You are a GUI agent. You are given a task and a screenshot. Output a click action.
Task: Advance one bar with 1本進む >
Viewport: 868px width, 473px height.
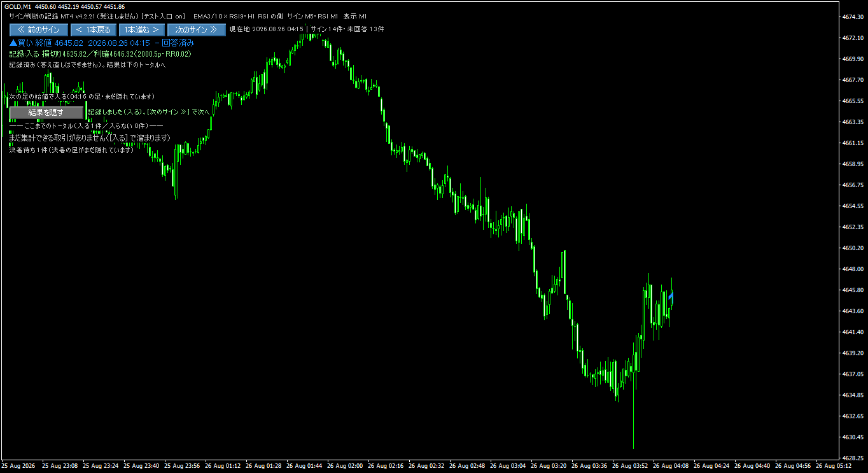pos(141,30)
